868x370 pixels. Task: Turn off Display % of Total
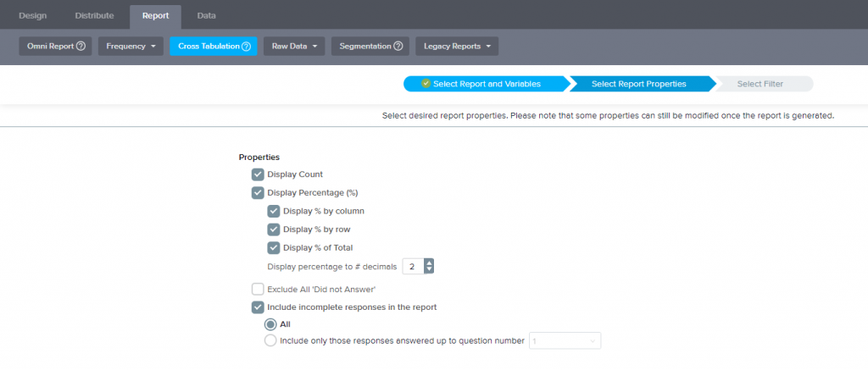coord(274,248)
